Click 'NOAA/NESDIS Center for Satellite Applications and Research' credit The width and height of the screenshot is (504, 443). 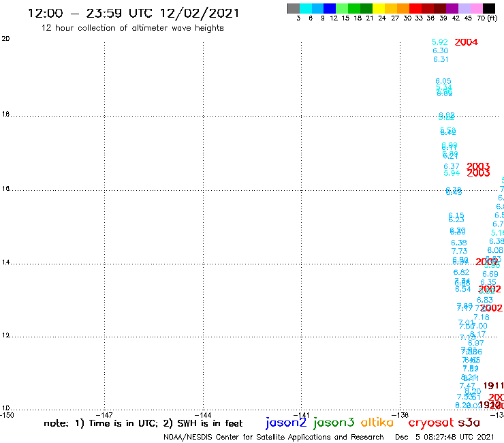pos(274,437)
